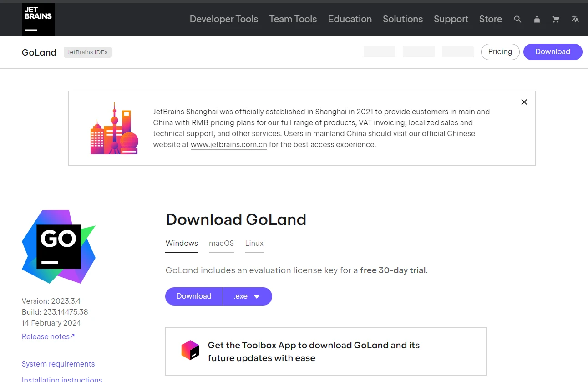Open the language selector icon

575,19
